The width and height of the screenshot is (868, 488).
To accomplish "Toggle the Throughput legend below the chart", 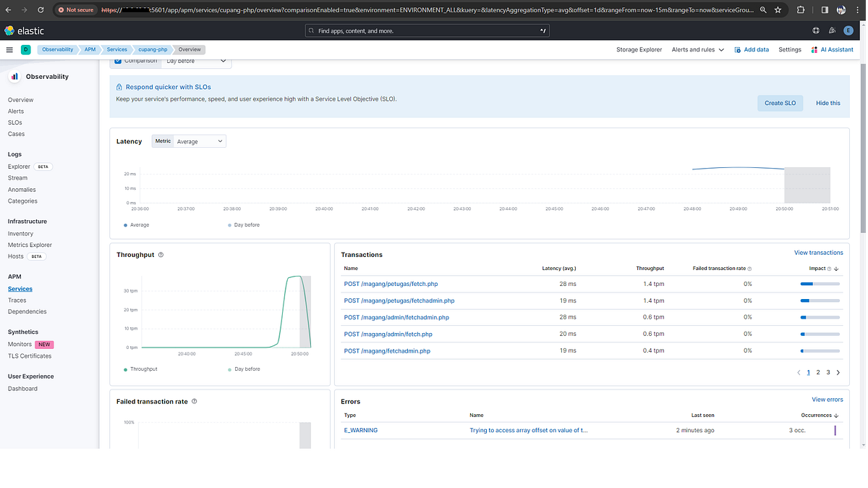I will [145, 369].
